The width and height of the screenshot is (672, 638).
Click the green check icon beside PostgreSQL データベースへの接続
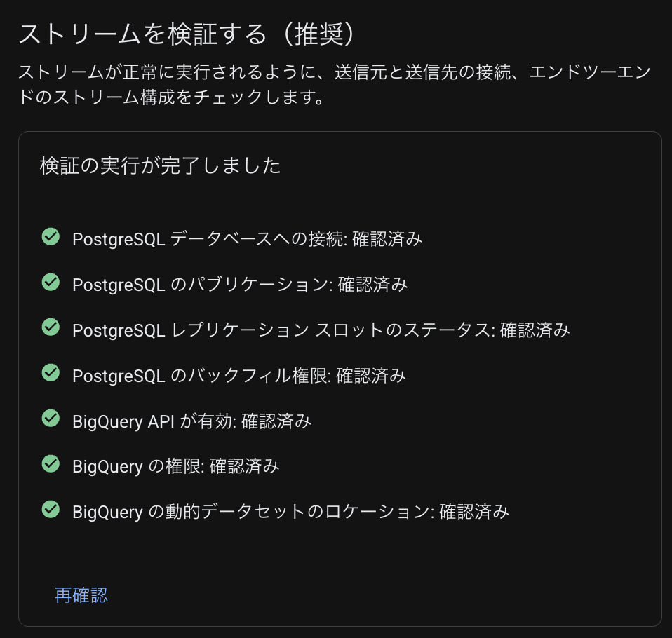50,236
